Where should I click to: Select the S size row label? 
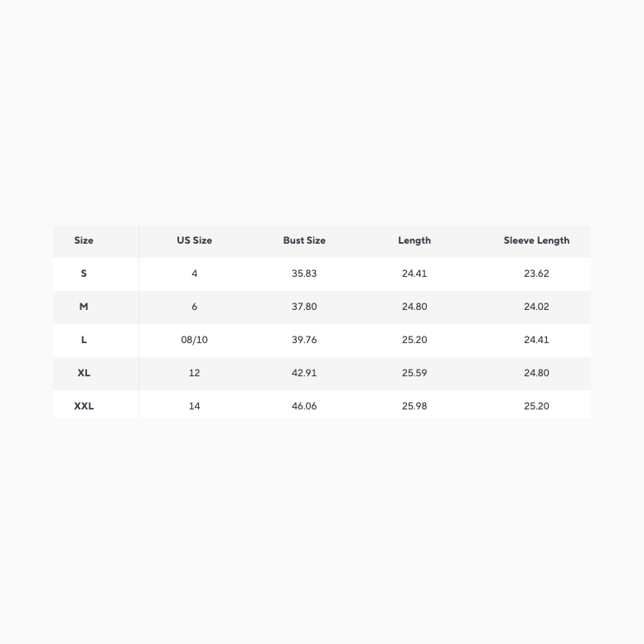pyautogui.click(x=84, y=274)
